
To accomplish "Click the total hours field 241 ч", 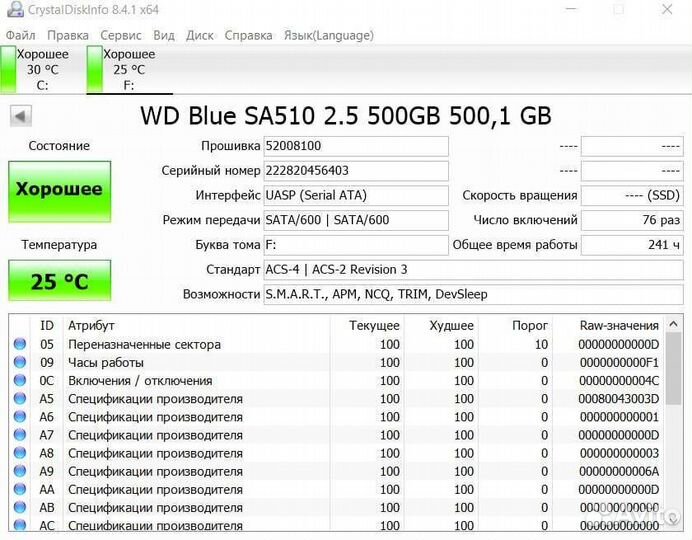I will pos(632,245).
